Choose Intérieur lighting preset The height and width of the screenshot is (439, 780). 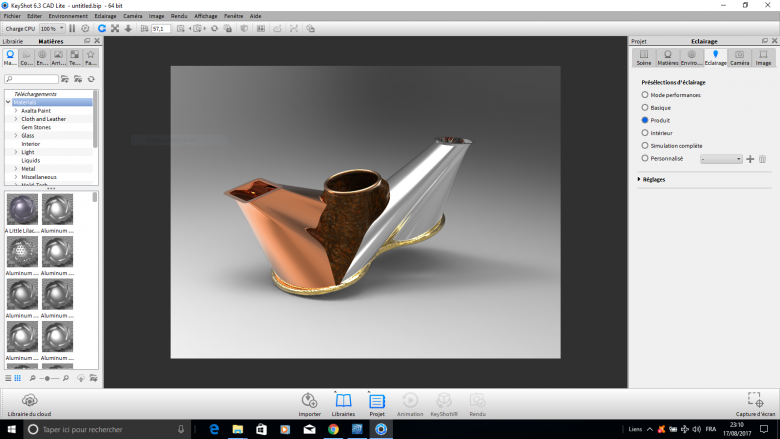coord(645,132)
